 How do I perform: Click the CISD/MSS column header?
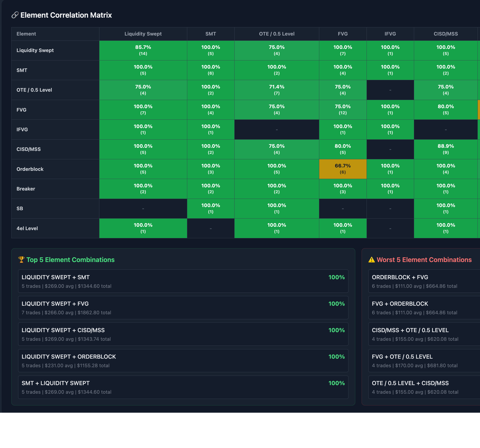point(446,34)
